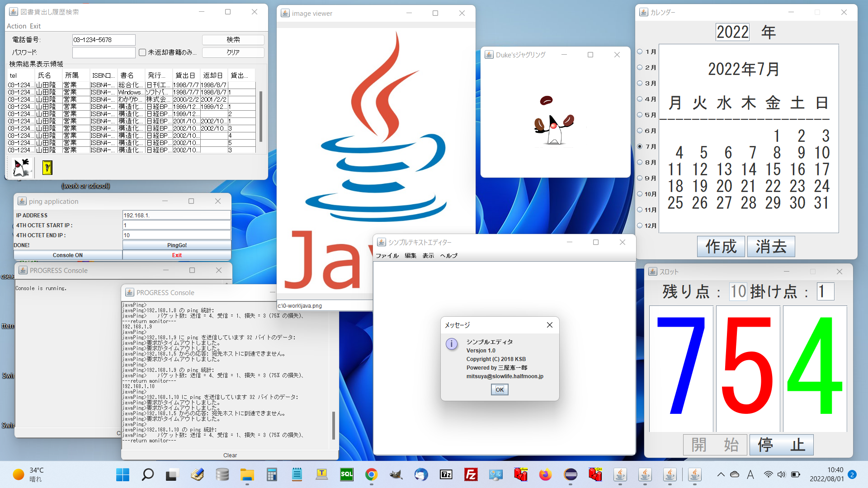Click the 作成 button in the calendar
The height and width of the screenshot is (488, 868).
coord(721,247)
